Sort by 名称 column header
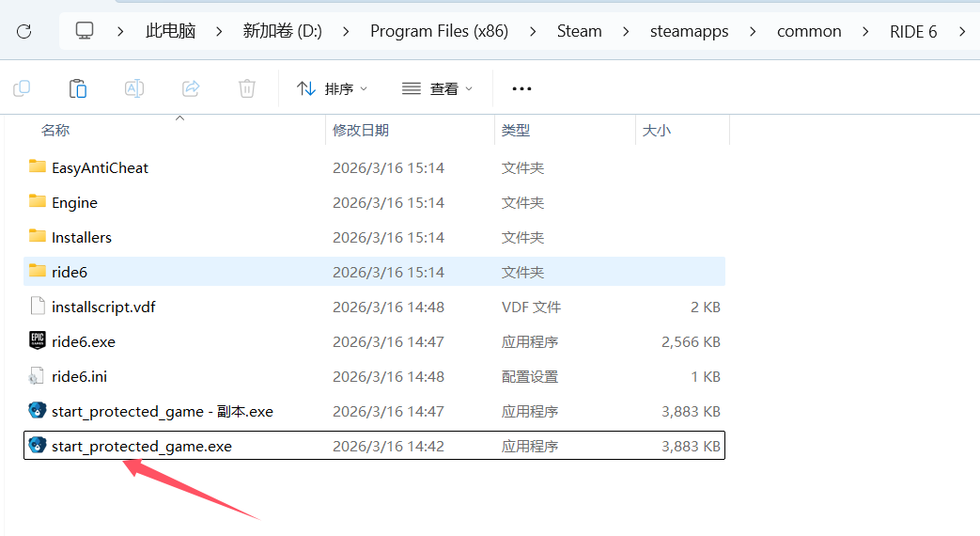980x536 pixels. tap(55, 131)
